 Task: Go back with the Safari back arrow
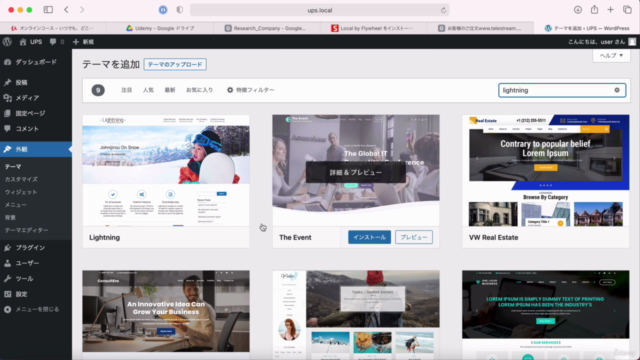(66, 9)
